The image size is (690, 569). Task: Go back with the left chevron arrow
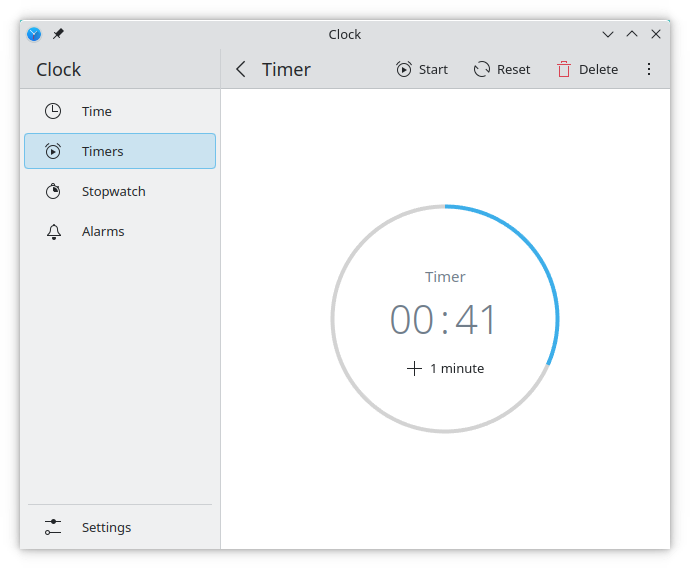(x=240, y=69)
